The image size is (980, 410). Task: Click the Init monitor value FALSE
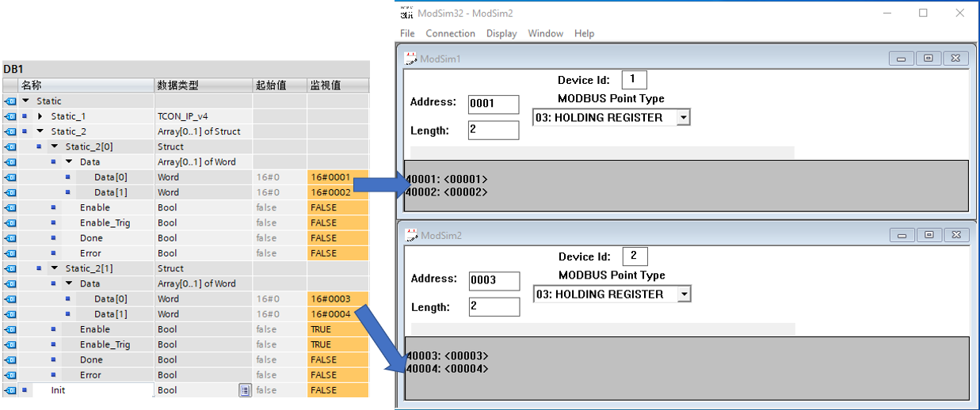(338, 390)
